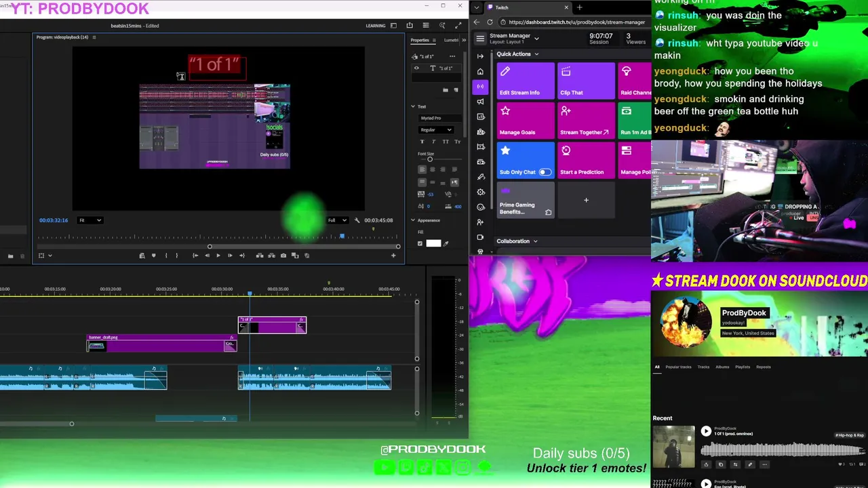The width and height of the screenshot is (868, 488).
Task: Select Stream Manager sidebar icon
Action: click(x=480, y=86)
